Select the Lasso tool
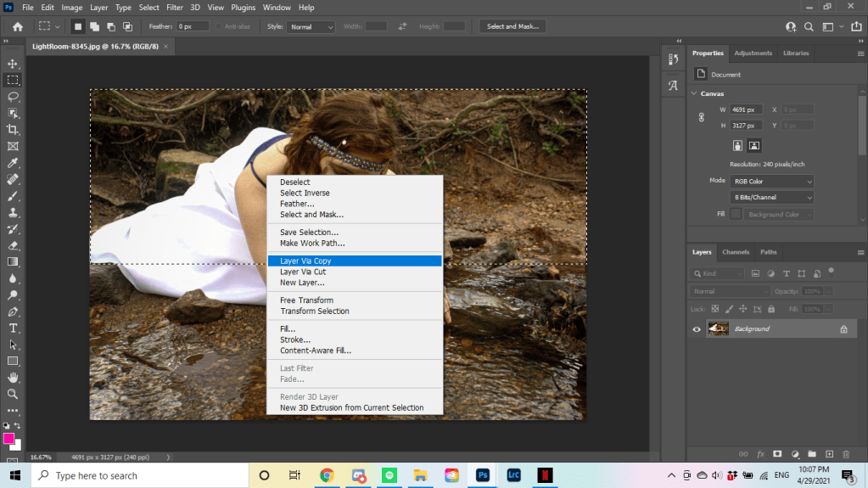 (x=13, y=97)
